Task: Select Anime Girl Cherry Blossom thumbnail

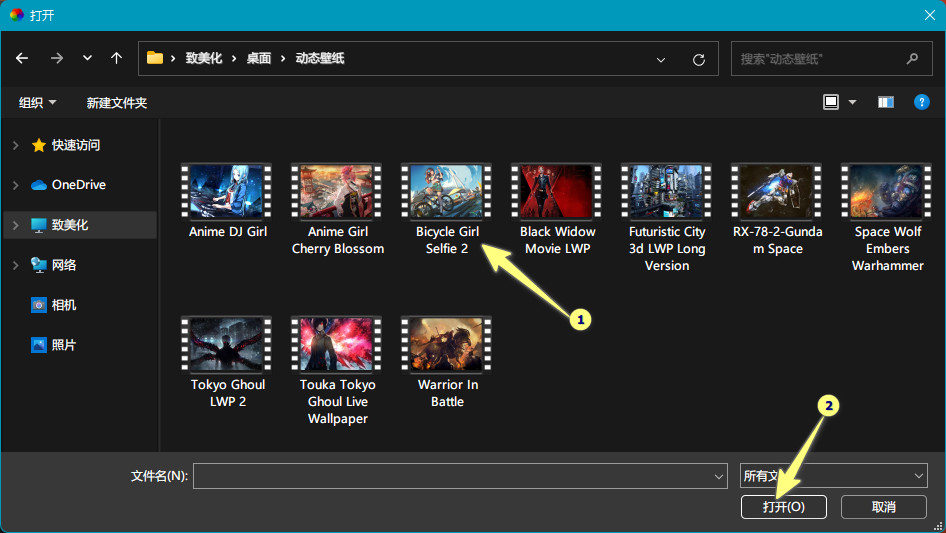Action: [337, 191]
